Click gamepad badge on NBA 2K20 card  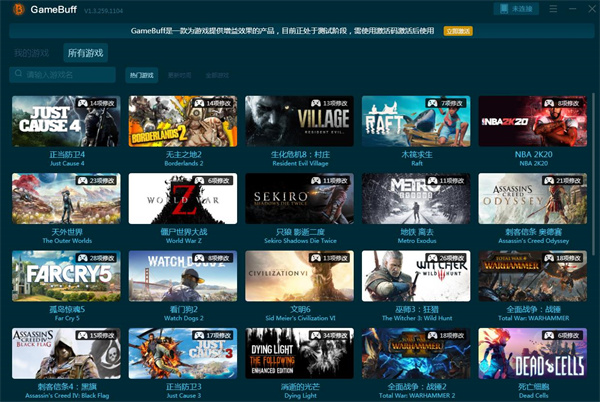562,103
